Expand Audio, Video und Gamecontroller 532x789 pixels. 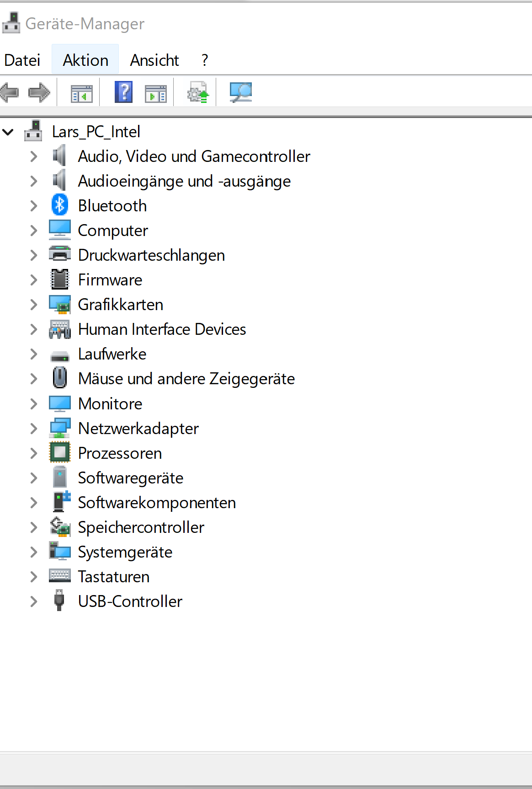point(34,156)
